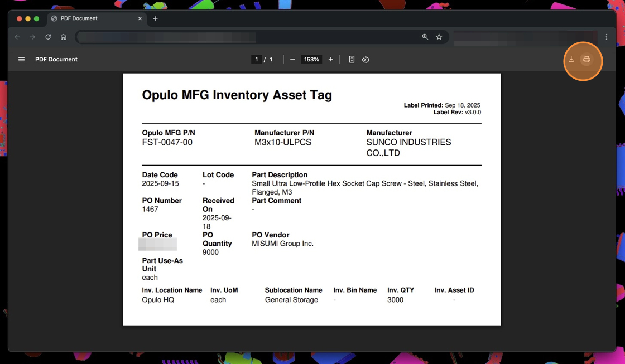Open the Chrome three-dot menu
This screenshot has width=625, height=364.
tap(607, 37)
